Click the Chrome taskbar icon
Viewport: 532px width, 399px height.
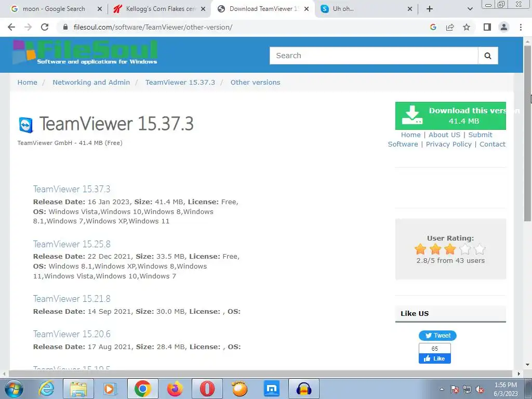coord(142,389)
